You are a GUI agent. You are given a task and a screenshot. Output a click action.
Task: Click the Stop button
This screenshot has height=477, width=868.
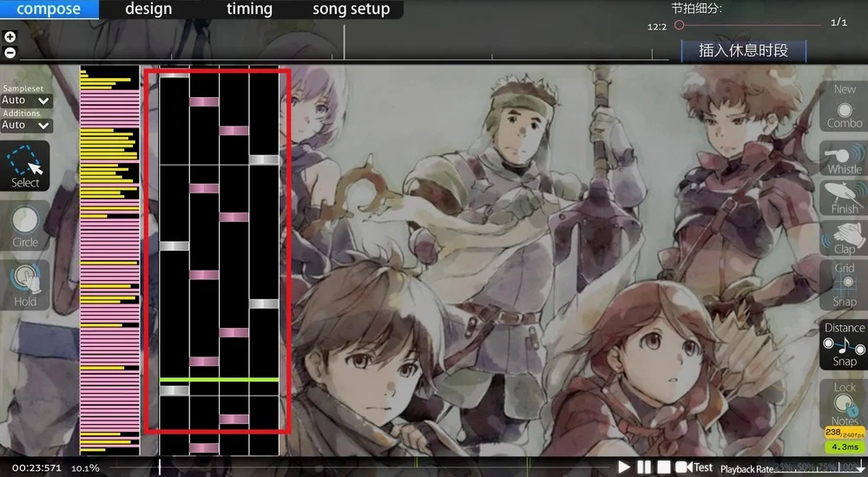click(x=664, y=467)
